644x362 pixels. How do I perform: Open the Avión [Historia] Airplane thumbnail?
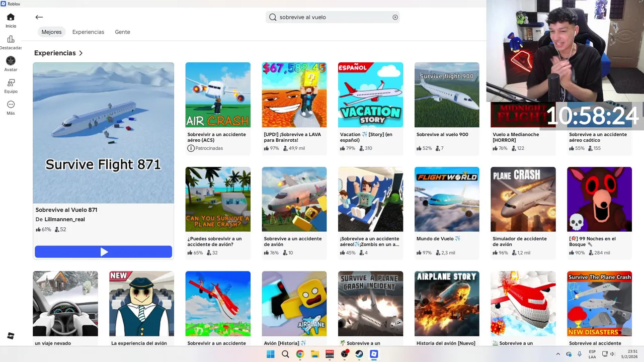294,304
